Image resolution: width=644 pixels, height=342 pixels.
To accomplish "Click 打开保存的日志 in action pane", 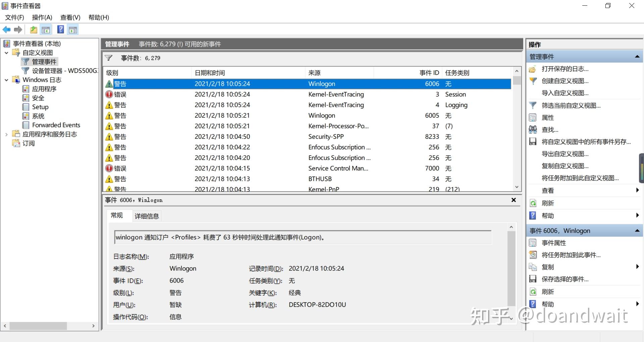I will point(566,69).
